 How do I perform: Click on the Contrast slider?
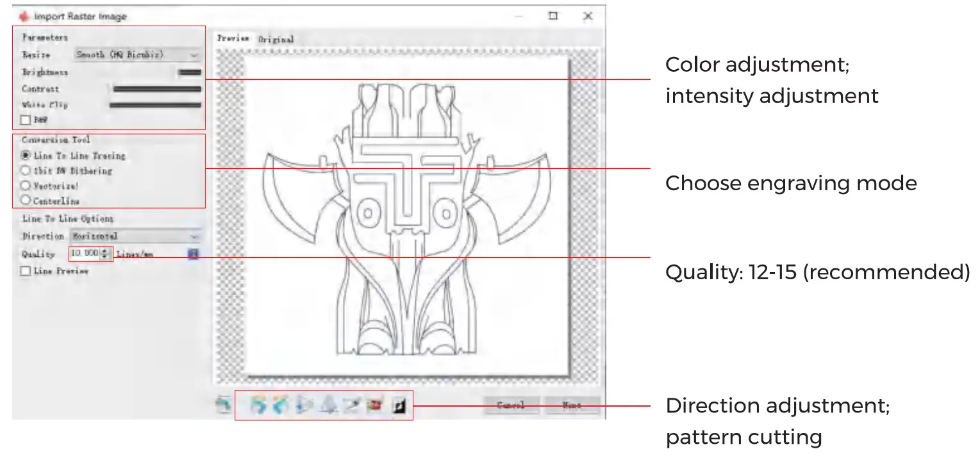[157, 89]
